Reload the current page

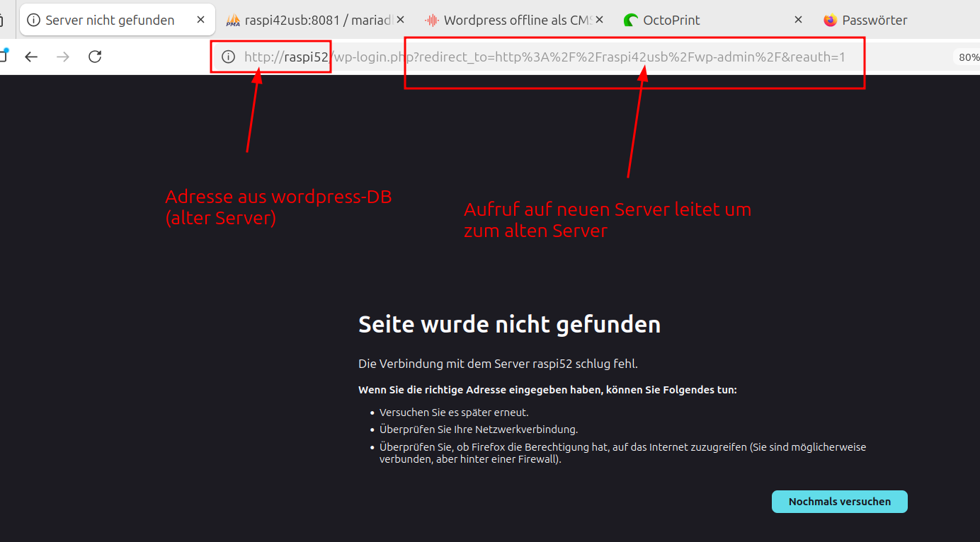[95, 57]
